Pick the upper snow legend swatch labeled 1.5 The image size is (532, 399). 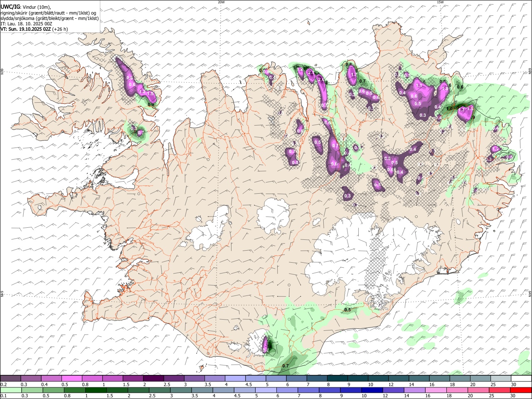(133, 378)
